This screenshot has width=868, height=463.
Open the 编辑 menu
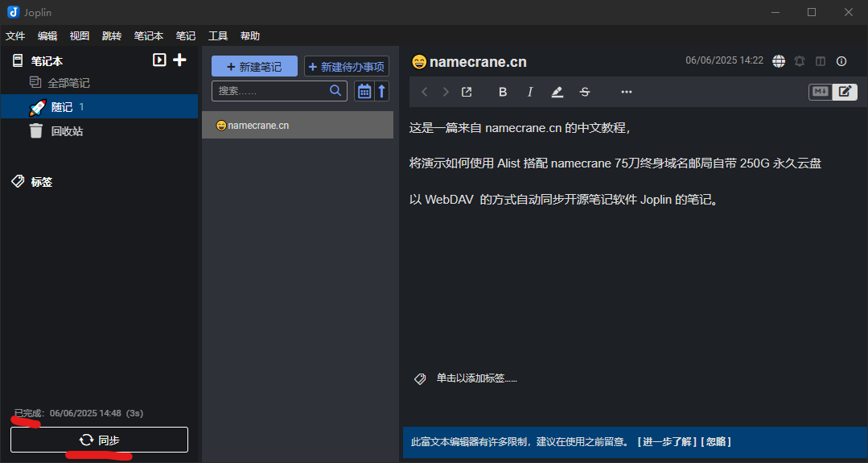[47, 36]
